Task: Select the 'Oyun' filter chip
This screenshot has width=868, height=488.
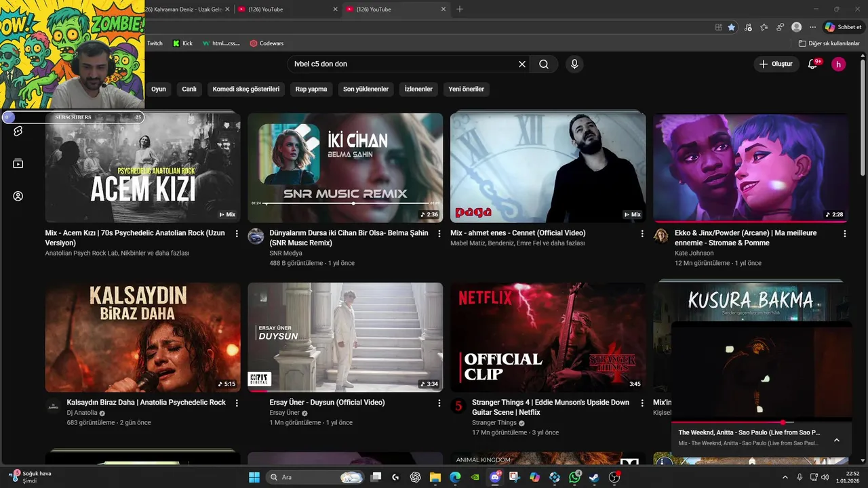Action: [x=159, y=89]
